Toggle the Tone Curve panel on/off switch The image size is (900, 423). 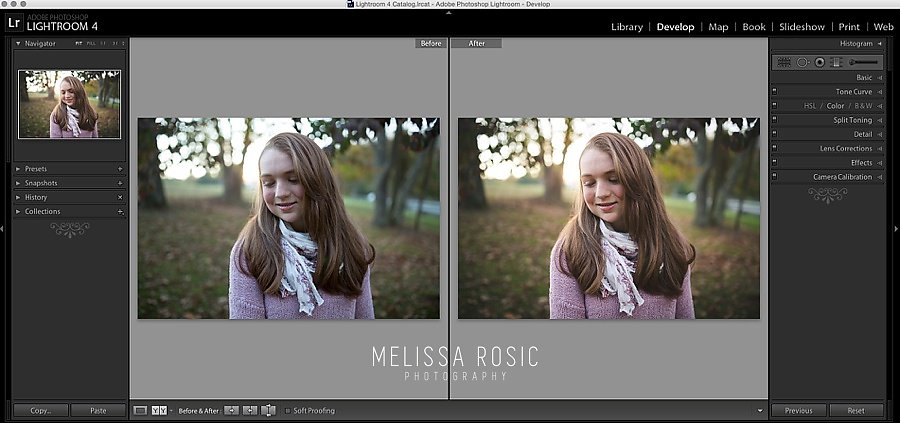click(x=774, y=91)
